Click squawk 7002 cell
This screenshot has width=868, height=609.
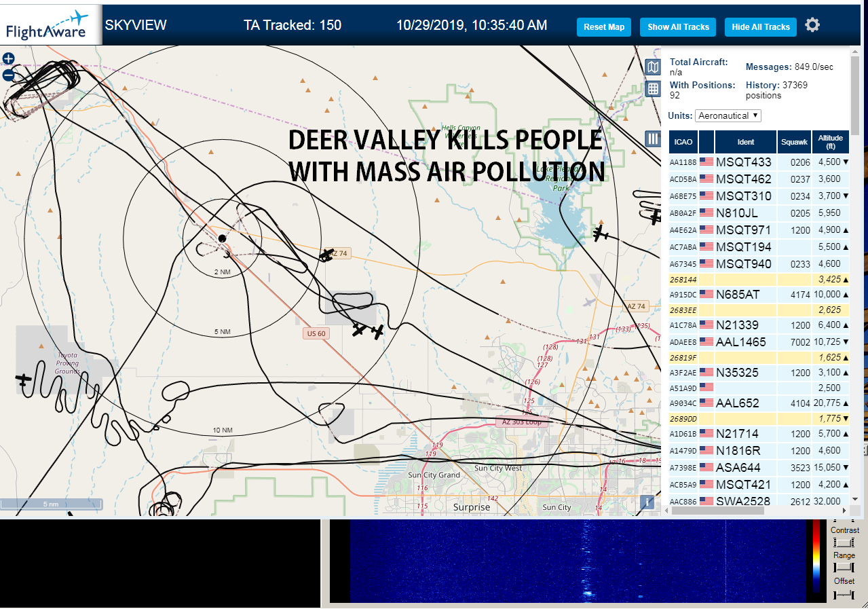point(794,342)
